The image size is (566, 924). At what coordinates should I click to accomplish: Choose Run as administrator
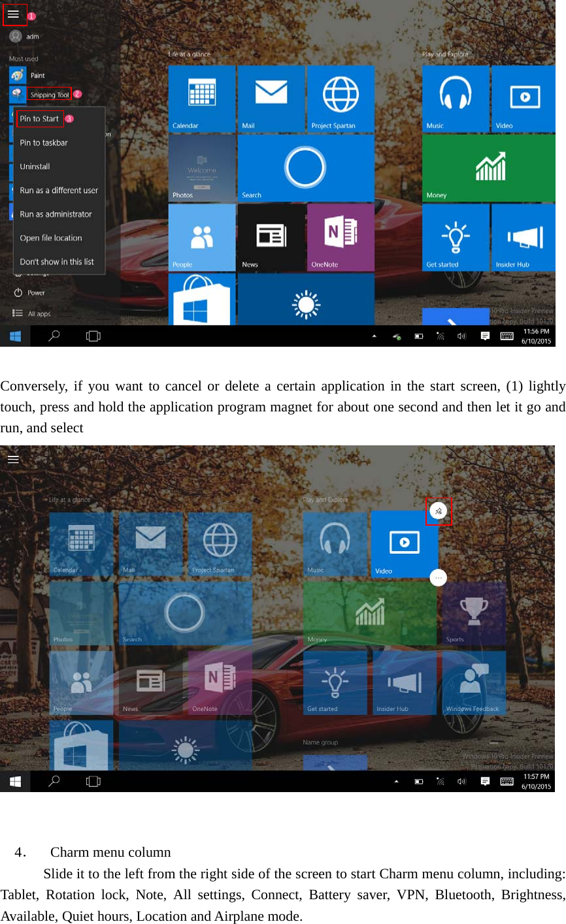coord(56,214)
